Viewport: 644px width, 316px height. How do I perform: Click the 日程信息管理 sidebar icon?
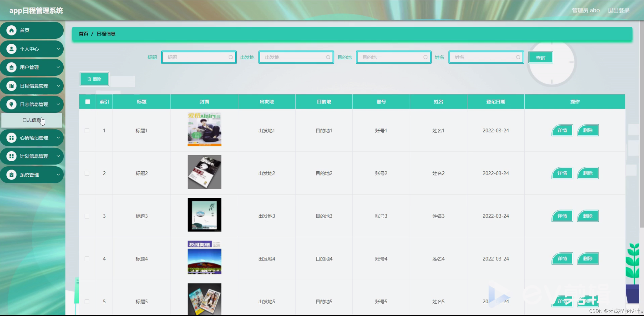pyautogui.click(x=11, y=86)
